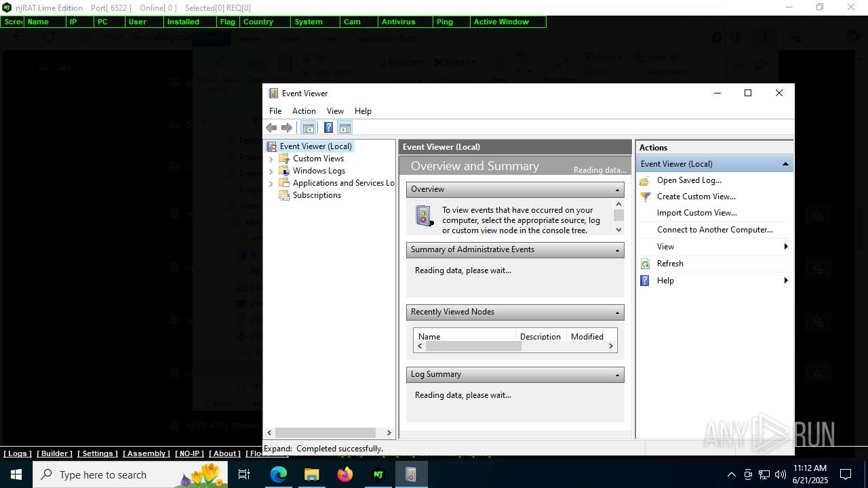Open the View menu in the menu bar

tap(335, 111)
